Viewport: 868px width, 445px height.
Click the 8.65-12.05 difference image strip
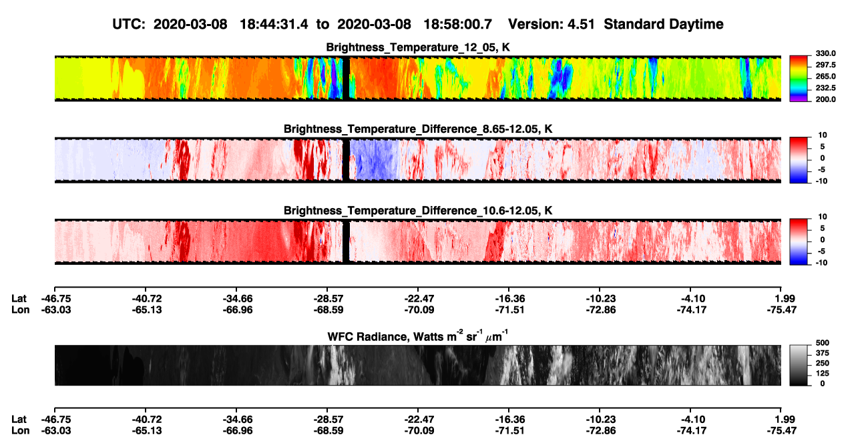(417, 159)
